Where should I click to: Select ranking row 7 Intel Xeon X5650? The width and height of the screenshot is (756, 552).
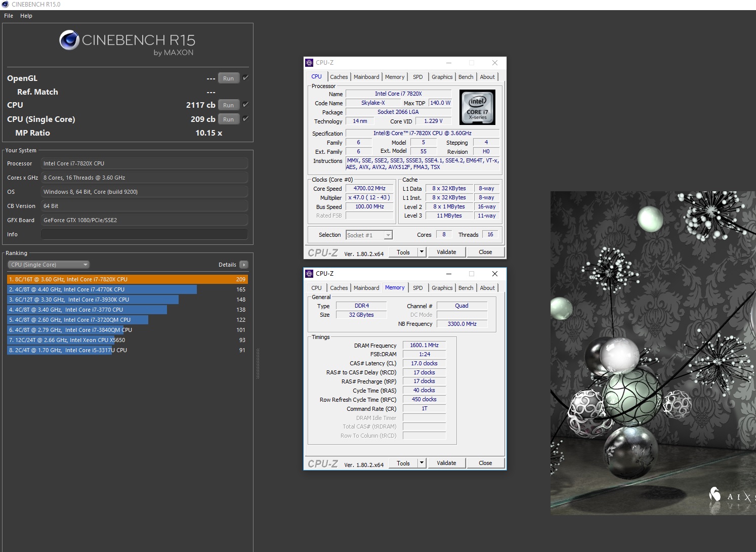[128, 340]
